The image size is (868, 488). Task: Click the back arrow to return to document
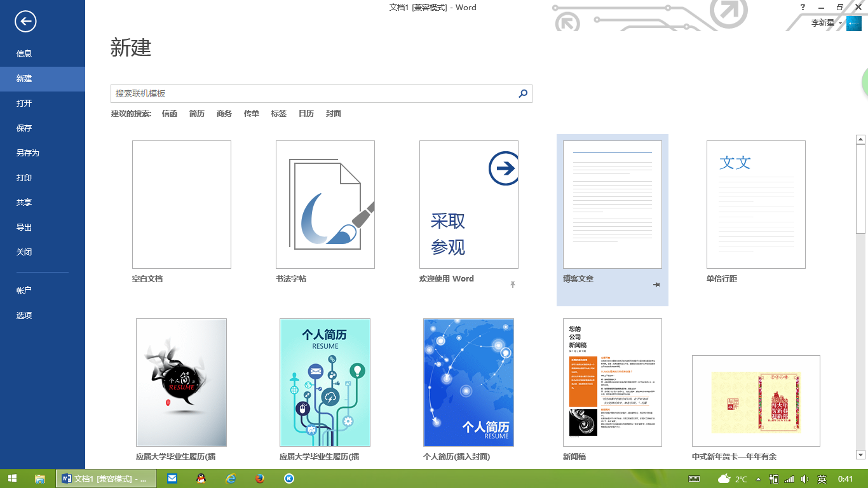[x=25, y=22]
